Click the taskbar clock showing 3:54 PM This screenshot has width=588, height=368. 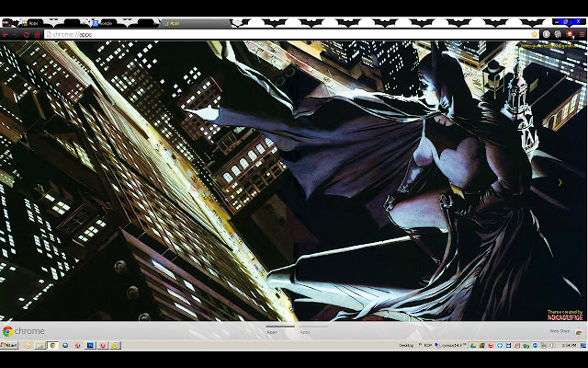(569, 345)
